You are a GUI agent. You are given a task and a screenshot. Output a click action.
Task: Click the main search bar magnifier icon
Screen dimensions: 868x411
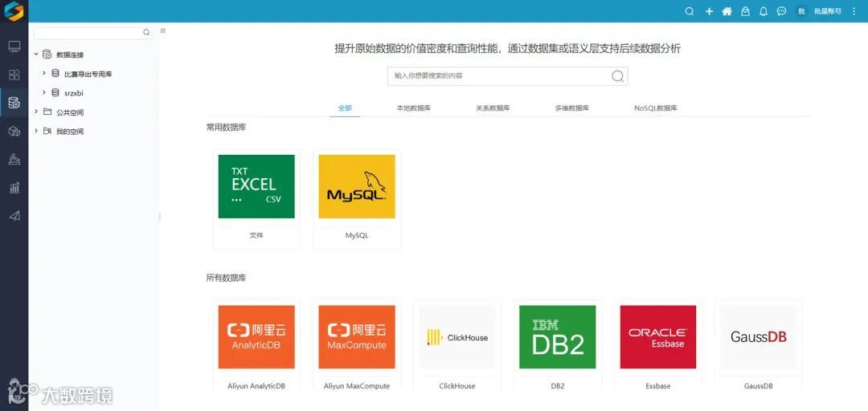coord(618,76)
